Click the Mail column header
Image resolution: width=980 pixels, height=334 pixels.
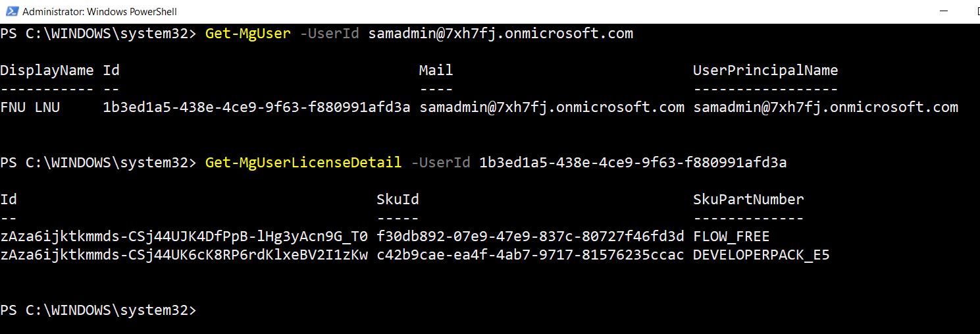[x=436, y=70]
